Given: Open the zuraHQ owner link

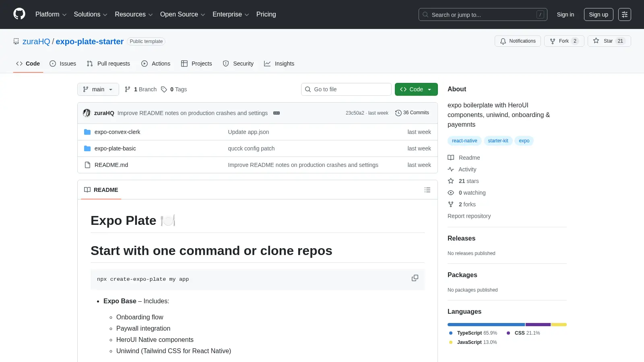Looking at the screenshot, I should pos(36,41).
